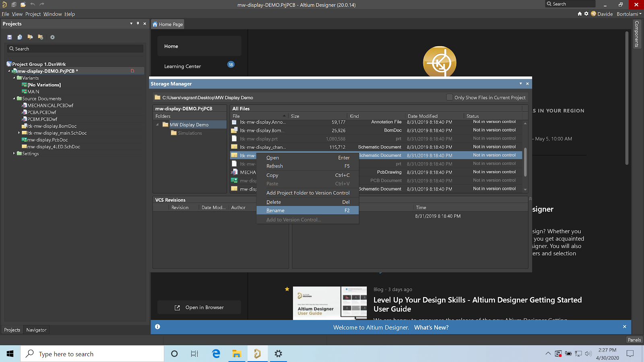Open the Level Up Your Design Skills blog link
The image size is (644, 362).
477,304
